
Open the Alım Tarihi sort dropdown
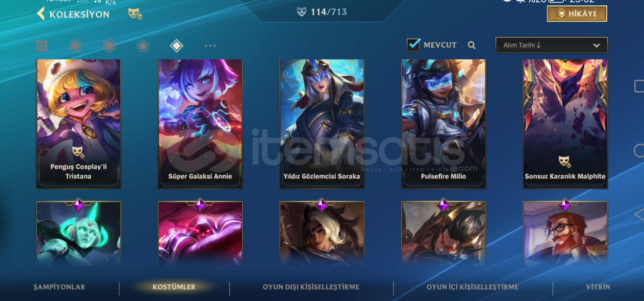tap(551, 45)
